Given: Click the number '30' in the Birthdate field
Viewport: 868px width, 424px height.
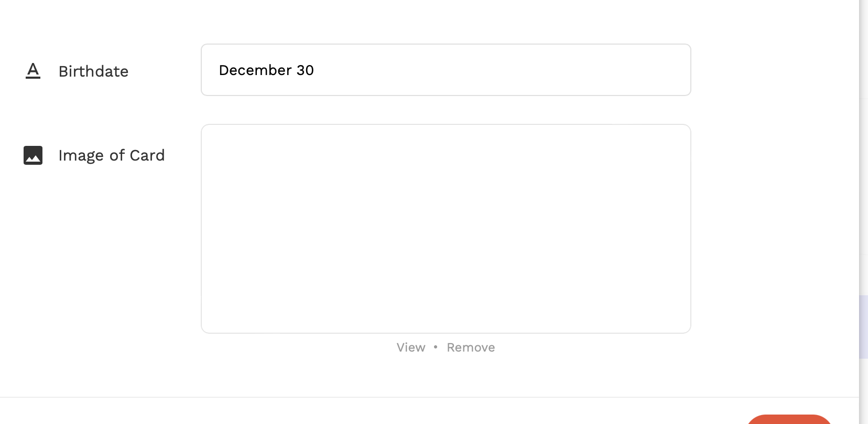Looking at the screenshot, I should [305, 70].
